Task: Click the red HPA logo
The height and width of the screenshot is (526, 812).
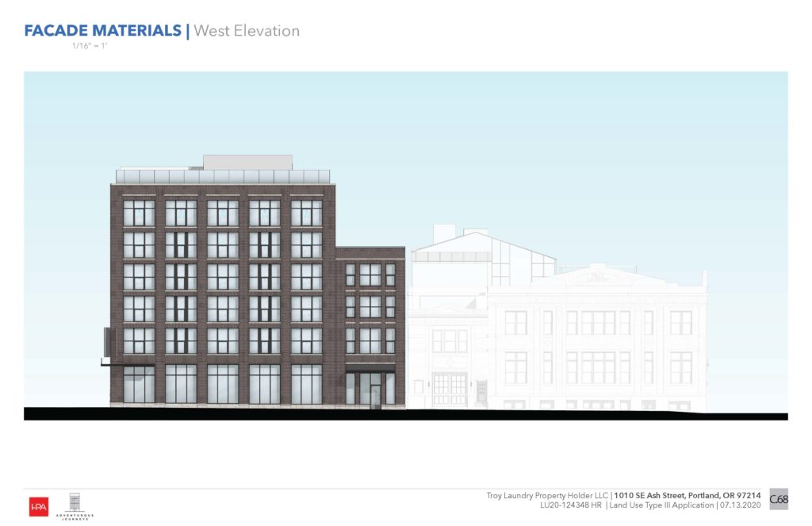Action: pyautogui.click(x=39, y=507)
